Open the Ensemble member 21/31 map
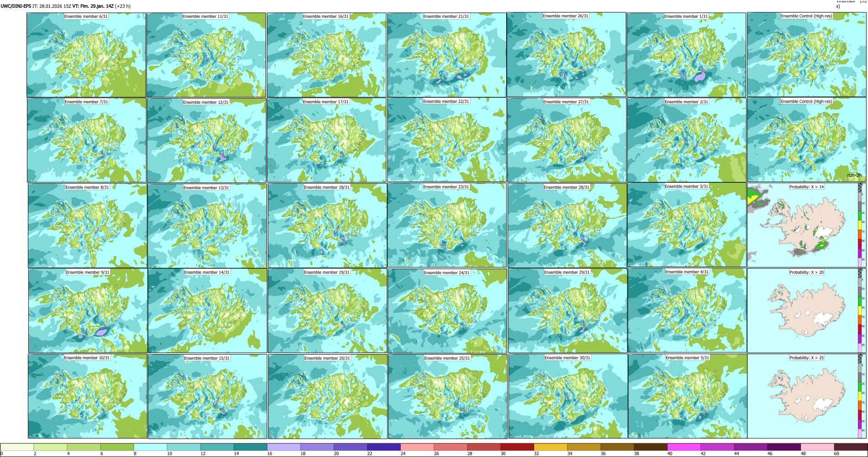 click(446, 55)
